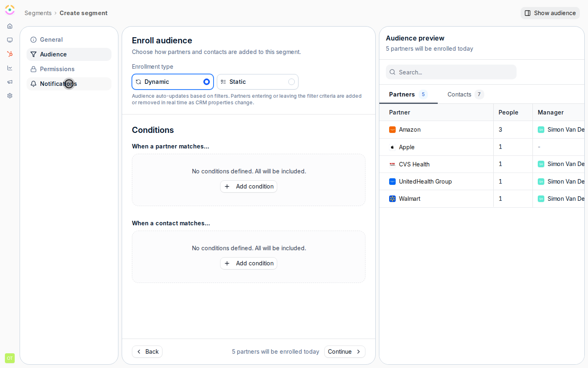Open the megaphone campaigns icon in sidebar
Viewport: 588px width, 368px height.
coord(10,82)
